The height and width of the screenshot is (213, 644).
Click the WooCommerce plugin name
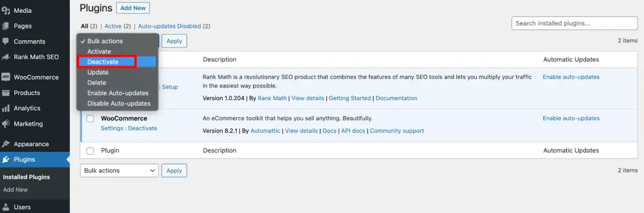124,118
